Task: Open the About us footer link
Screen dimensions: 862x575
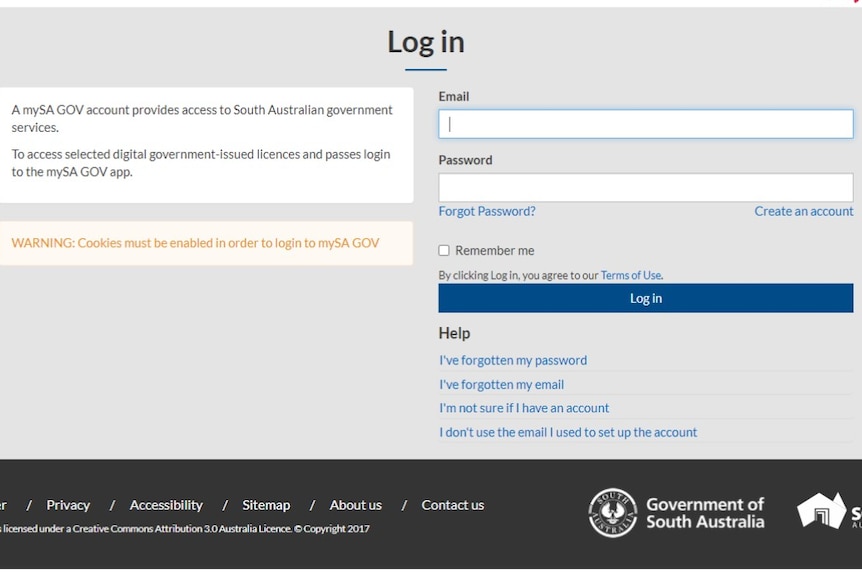Action: coord(356,505)
